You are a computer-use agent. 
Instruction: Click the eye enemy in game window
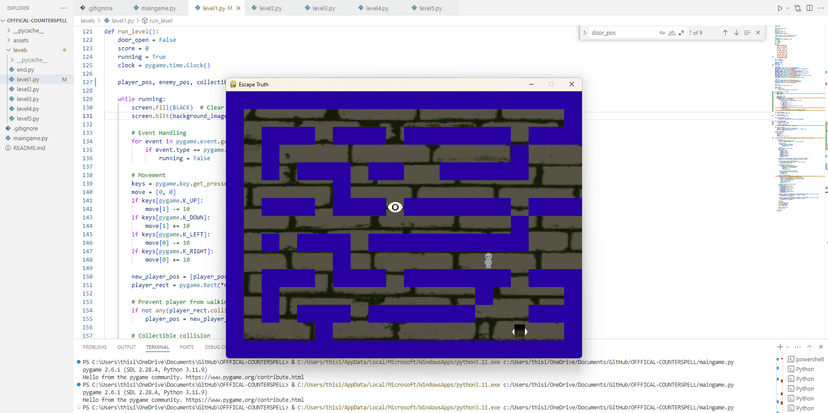pyautogui.click(x=395, y=207)
